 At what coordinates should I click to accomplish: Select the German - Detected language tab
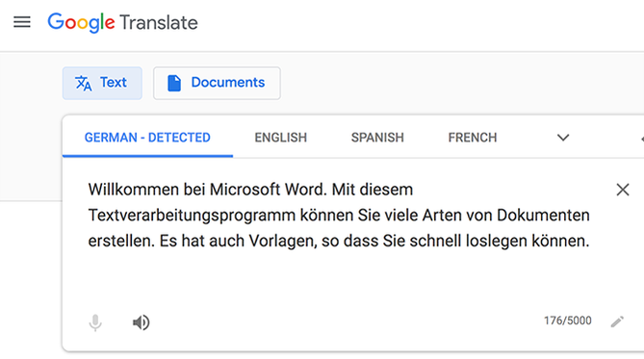pyautogui.click(x=147, y=138)
